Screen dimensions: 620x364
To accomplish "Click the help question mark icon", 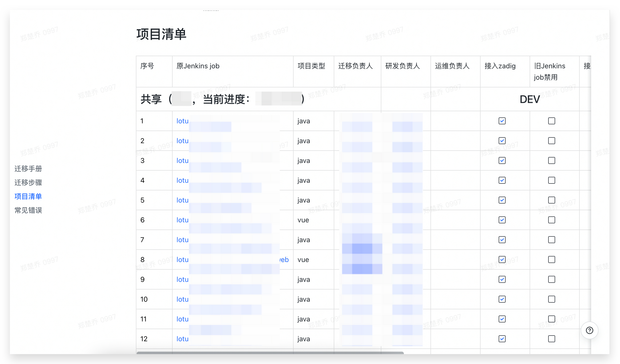I will (x=589, y=330).
